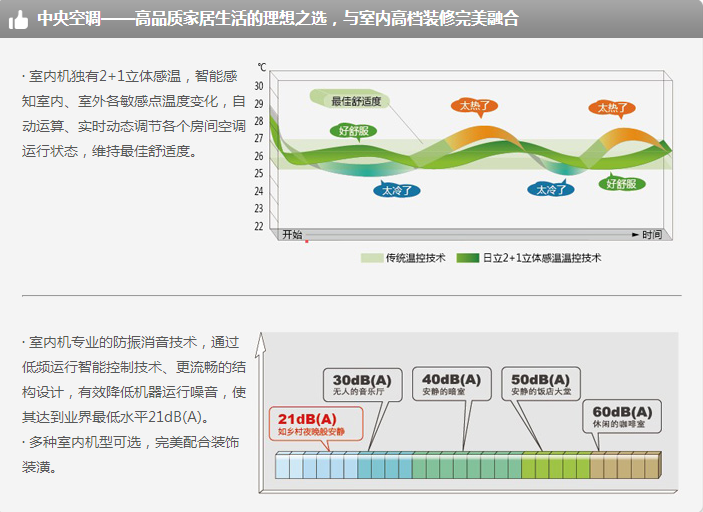Click the 开始 label on the time axis
703x512 pixels.
(x=292, y=234)
